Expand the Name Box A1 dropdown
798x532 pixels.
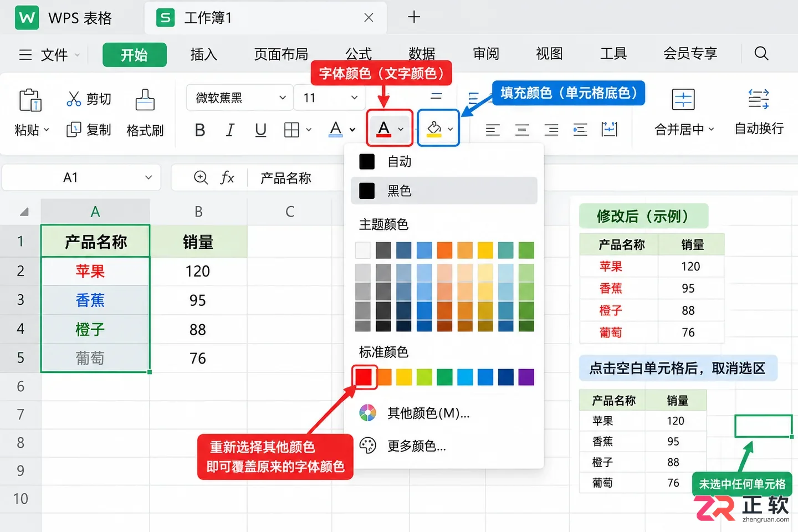[x=149, y=178]
